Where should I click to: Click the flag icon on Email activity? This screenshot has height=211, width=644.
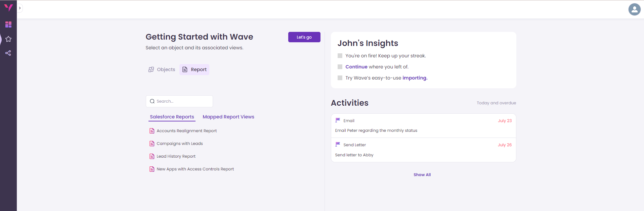tap(338, 120)
